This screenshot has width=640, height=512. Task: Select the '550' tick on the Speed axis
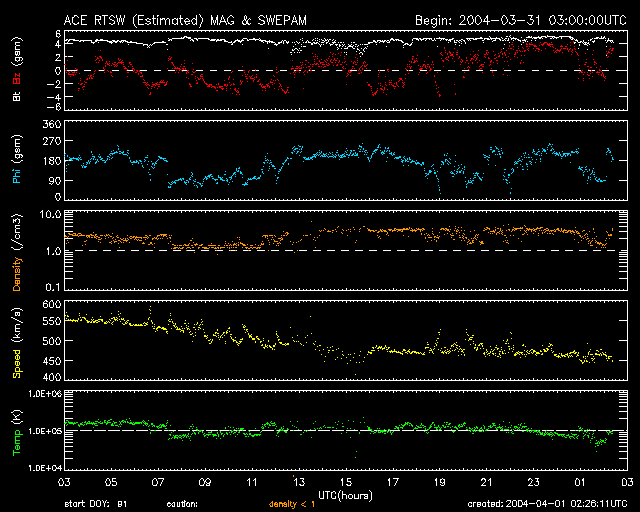[52, 321]
